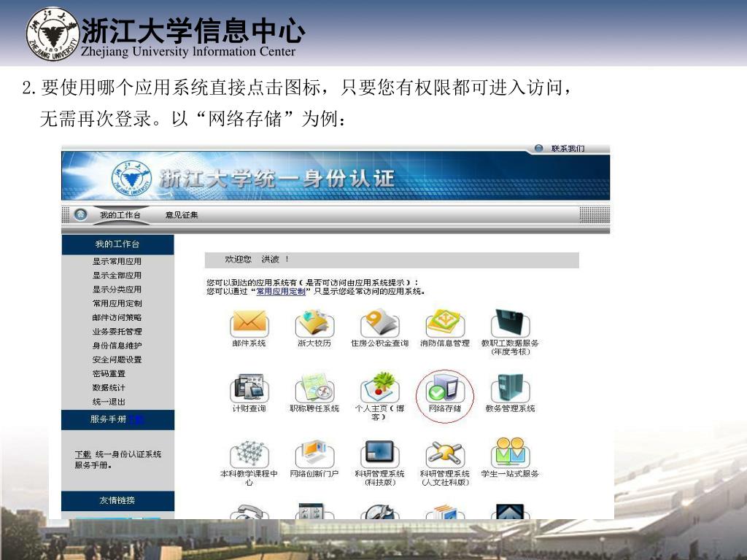Click the 友情链接 sidebar header
Screen dimensions: 747x560
(x=117, y=500)
